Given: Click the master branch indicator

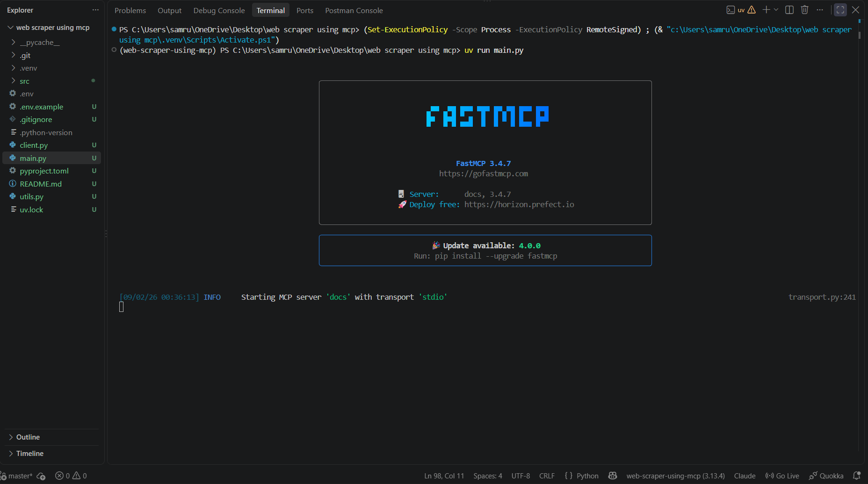Looking at the screenshot, I should tap(17, 476).
